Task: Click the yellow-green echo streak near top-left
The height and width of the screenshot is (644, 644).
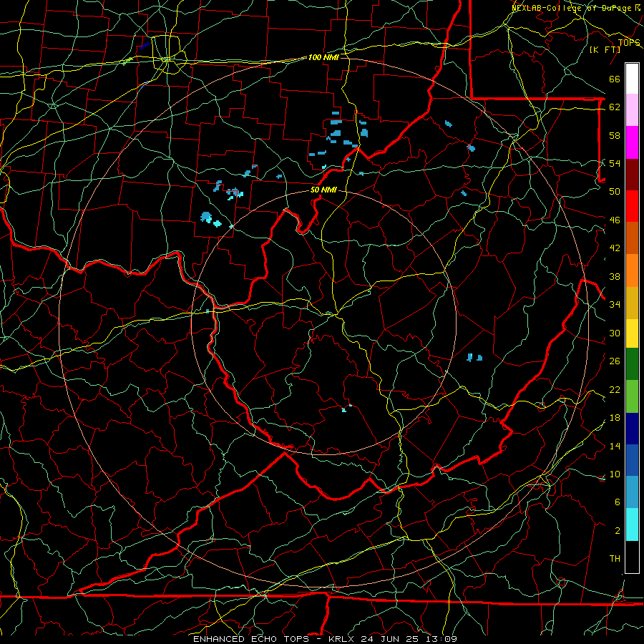Action: (x=128, y=62)
